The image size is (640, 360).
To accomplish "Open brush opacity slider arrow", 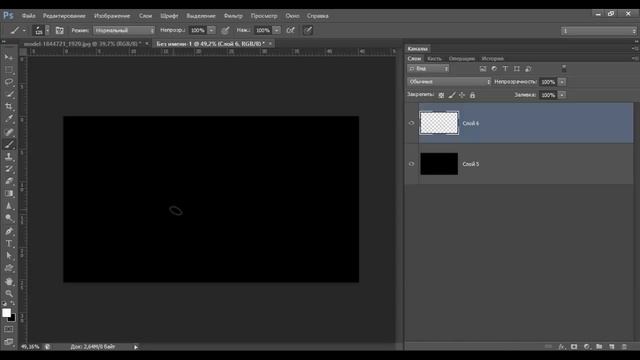I will point(211,30).
